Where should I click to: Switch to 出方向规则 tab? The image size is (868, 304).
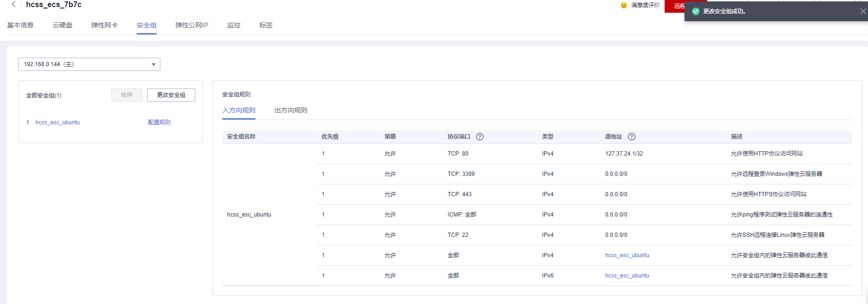291,110
